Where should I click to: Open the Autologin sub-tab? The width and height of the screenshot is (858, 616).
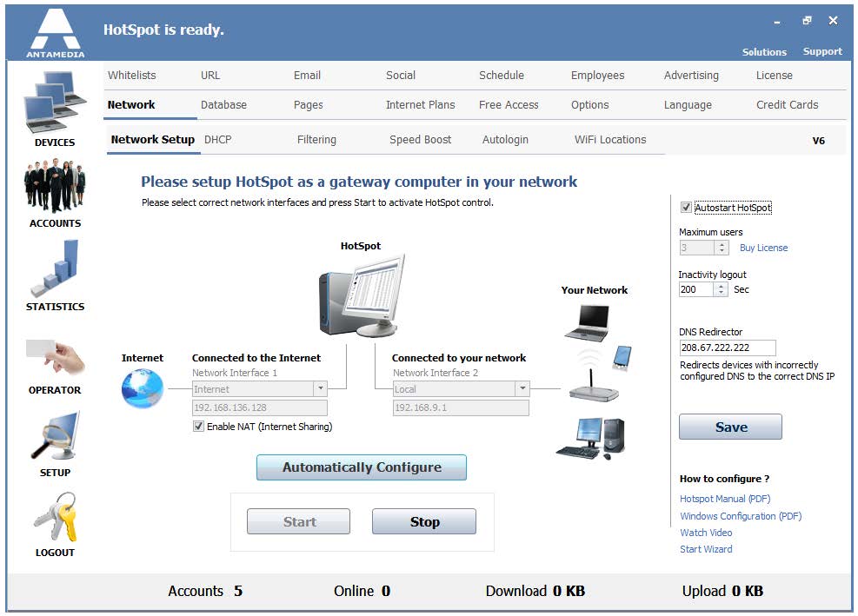pos(505,140)
